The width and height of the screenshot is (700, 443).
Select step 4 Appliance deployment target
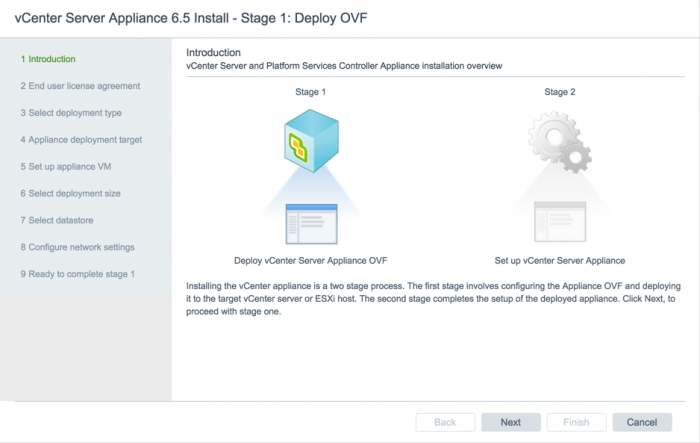[81, 139]
